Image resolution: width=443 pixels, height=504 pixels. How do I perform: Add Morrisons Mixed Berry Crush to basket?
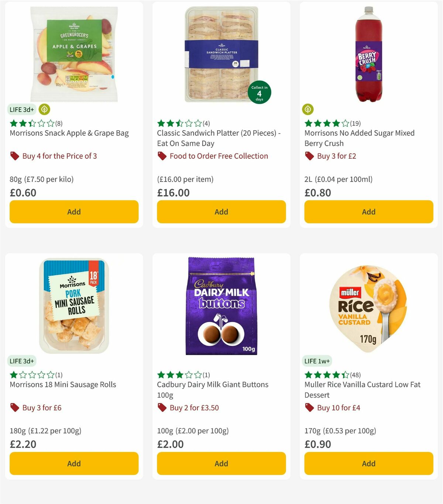click(368, 212)
